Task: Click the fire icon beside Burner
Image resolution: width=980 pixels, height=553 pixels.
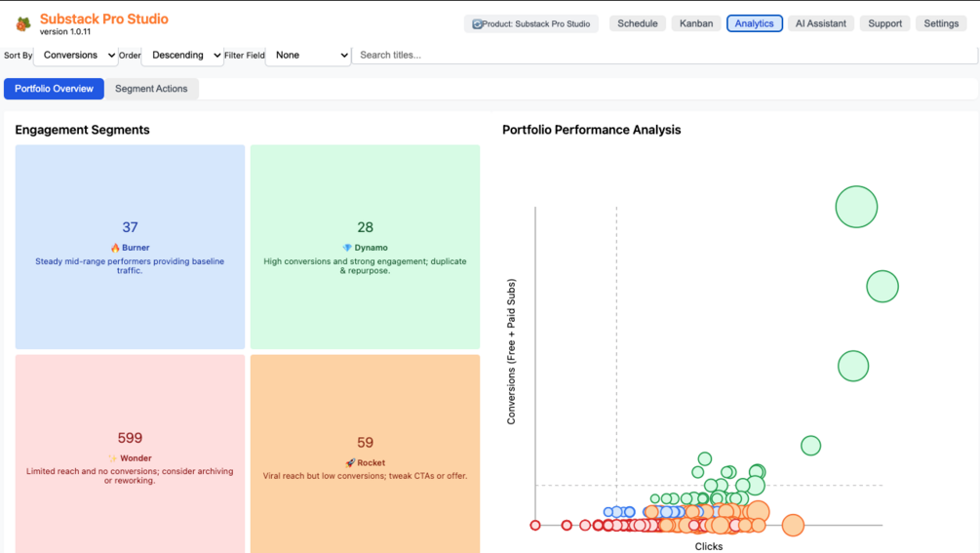Action: click(x=115, y=248)
